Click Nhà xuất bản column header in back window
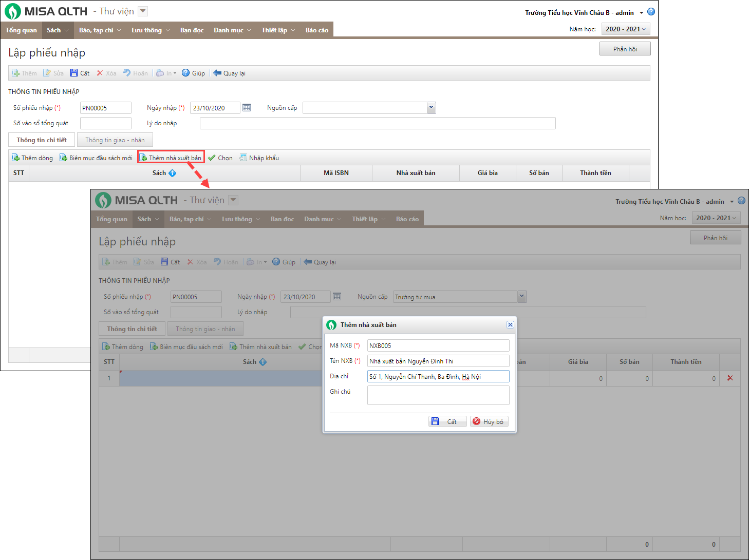Viewport: 749px width, 560px height. tap(416, 173)
